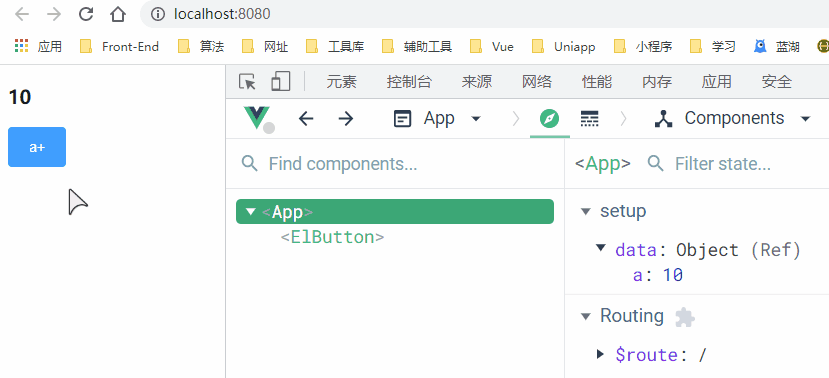Open the Uniapp bookmark folder
Screen dimensions: 829x378
[x=564, y=47]
